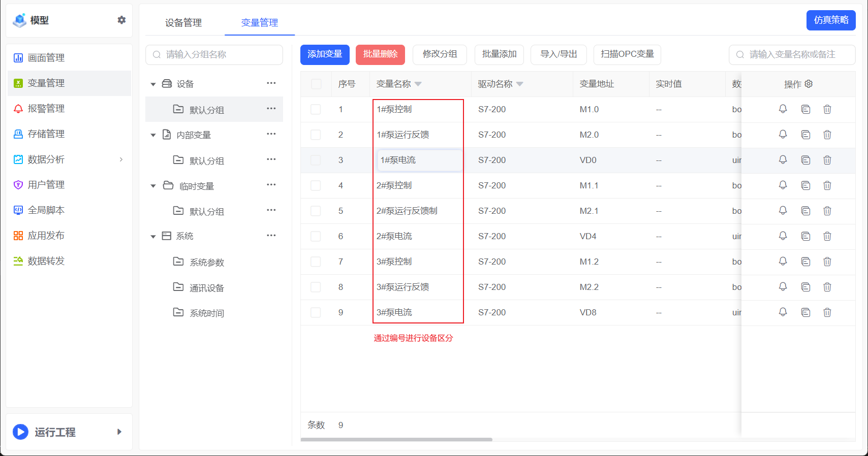Open more options for 内部变量 group
Viewport: 868px width, 456px height.
tap(271, 134)
